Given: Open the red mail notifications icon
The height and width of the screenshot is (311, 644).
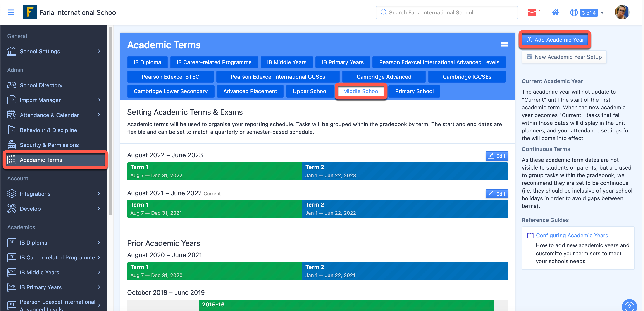Looking at the screenshot, I should (532, 12).
